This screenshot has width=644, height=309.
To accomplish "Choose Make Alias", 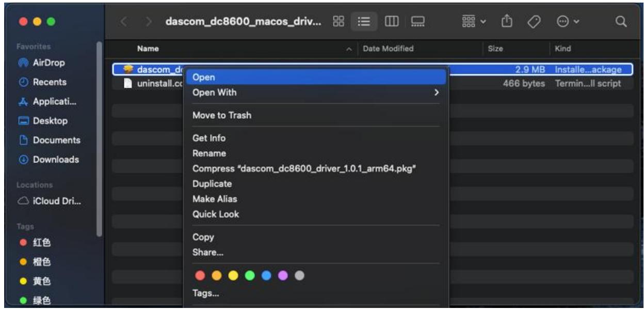I will point(315,199).
